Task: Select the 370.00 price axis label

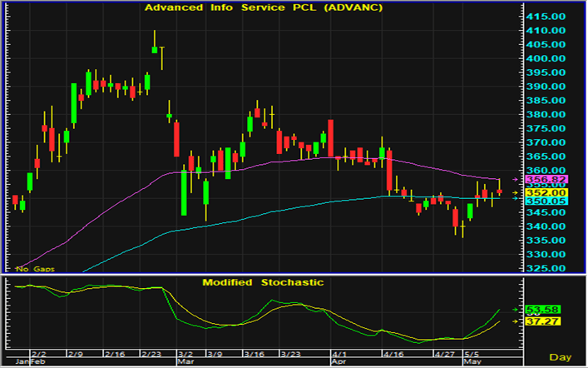Action: point(546,142)
